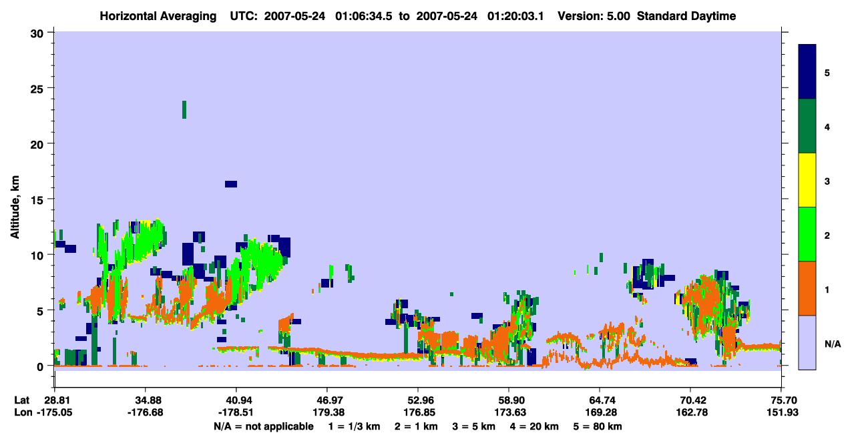This screenshot has width=868, height=445.
Task: Click the 'Lat' row label
Action: 22,400
